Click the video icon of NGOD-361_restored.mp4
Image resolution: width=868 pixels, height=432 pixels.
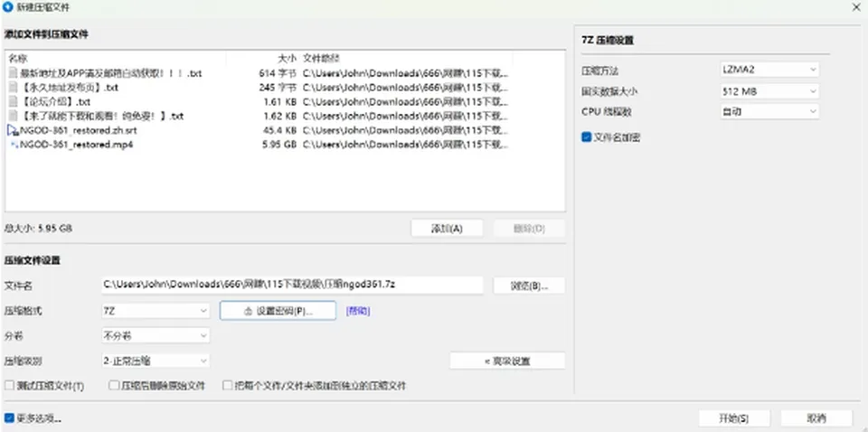[14, 145]
